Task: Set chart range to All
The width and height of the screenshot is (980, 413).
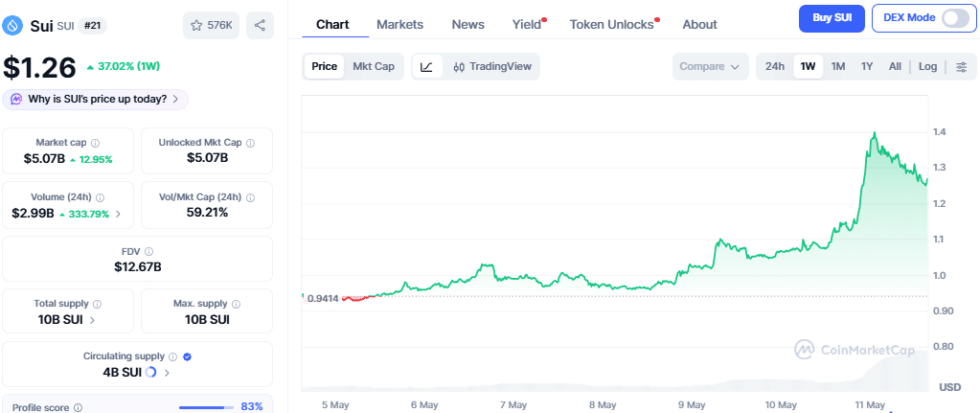Action: tap(895, 66)
